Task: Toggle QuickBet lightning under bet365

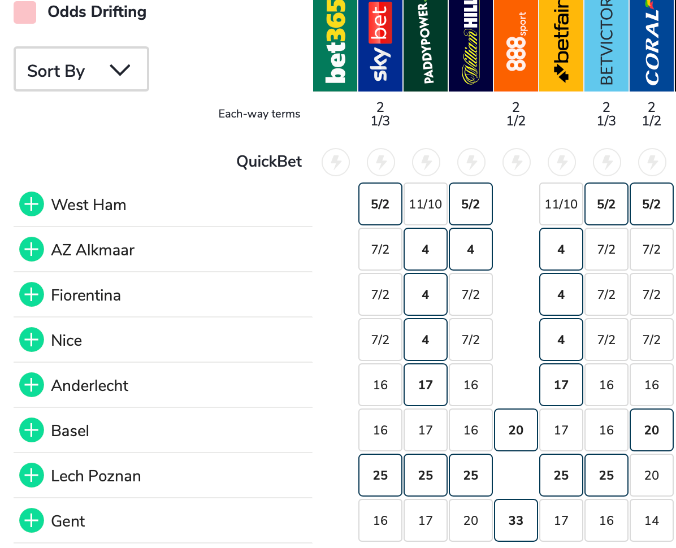Action: point(335,162)
